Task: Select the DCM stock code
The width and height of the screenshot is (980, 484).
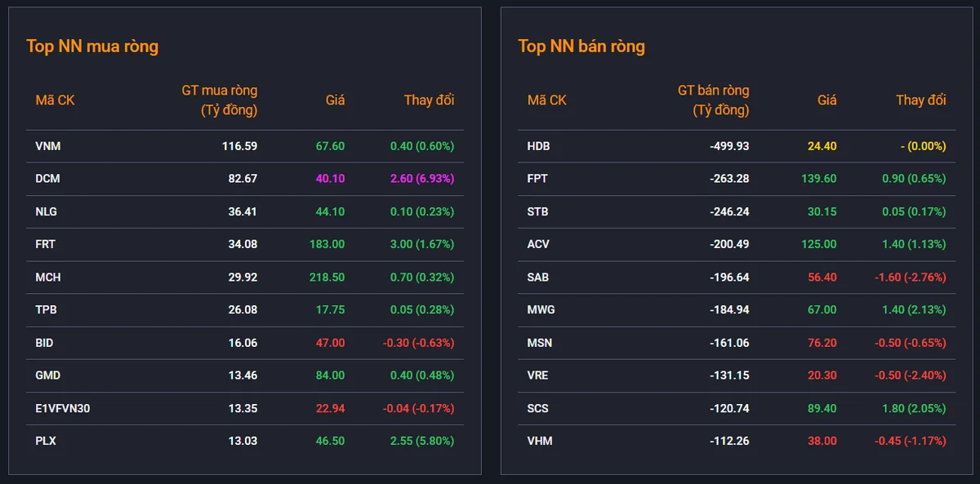Action: coord(48,179)
